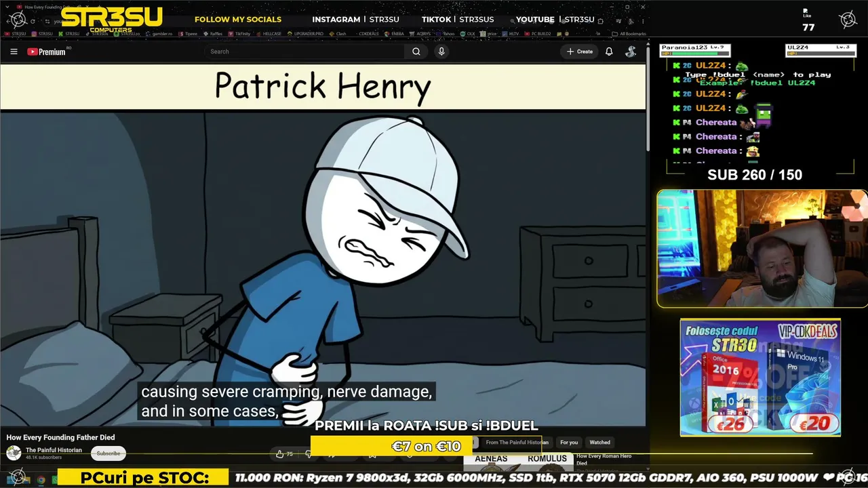Open the Clash bookmark
The width and height of the screenshot is (868, 488).
pos(338,33)
